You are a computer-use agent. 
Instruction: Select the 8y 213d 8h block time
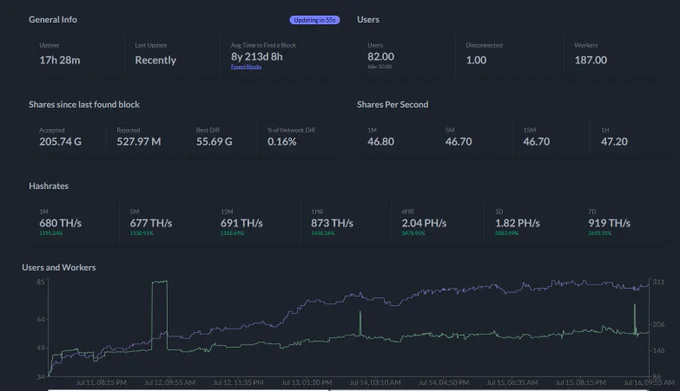pyautogui.click(x=257, y=57)
